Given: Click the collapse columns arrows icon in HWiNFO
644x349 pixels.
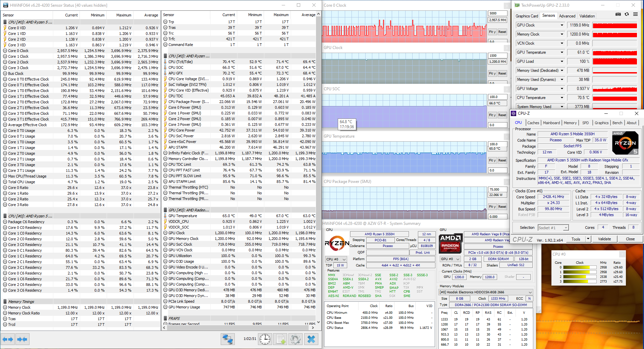Looking at the screenshot, I should coord(22,339).
